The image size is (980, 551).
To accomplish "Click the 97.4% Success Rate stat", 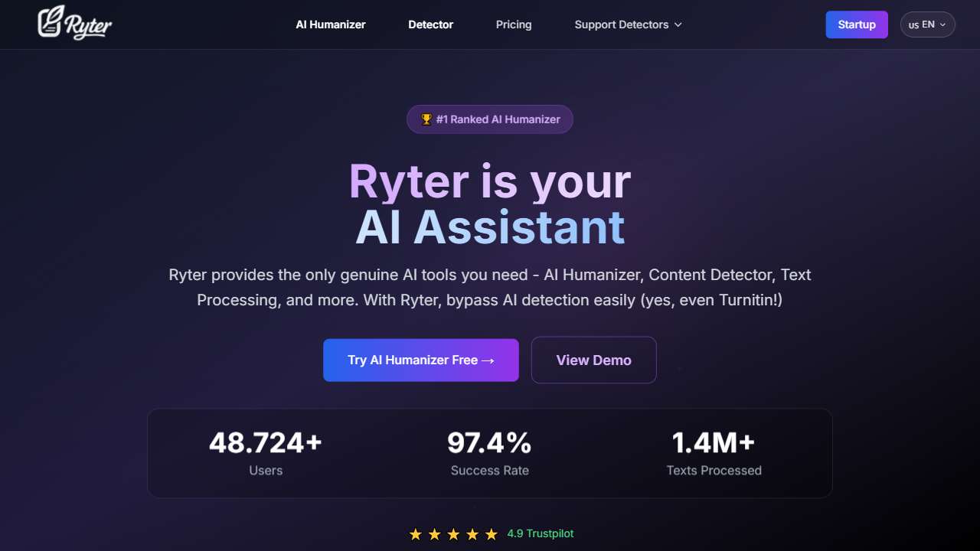I will point(489,453).
